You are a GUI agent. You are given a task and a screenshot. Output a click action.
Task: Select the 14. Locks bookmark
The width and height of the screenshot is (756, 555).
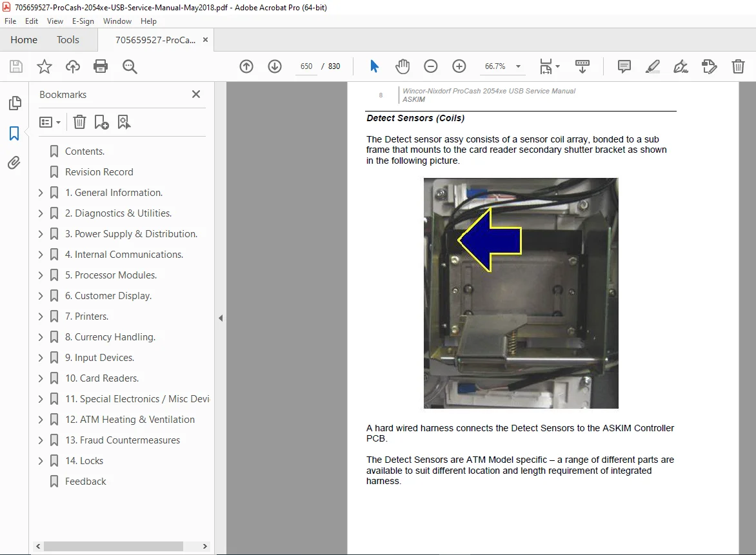point(84,461)
